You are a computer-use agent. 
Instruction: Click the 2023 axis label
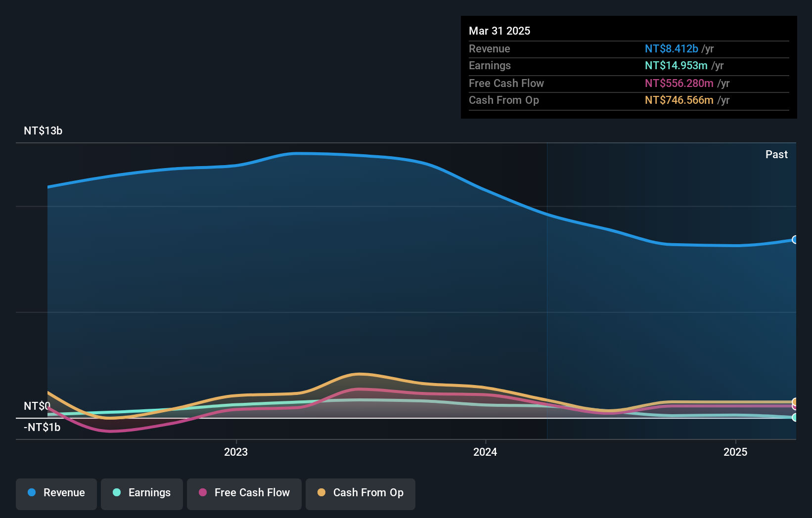(236, 452)
